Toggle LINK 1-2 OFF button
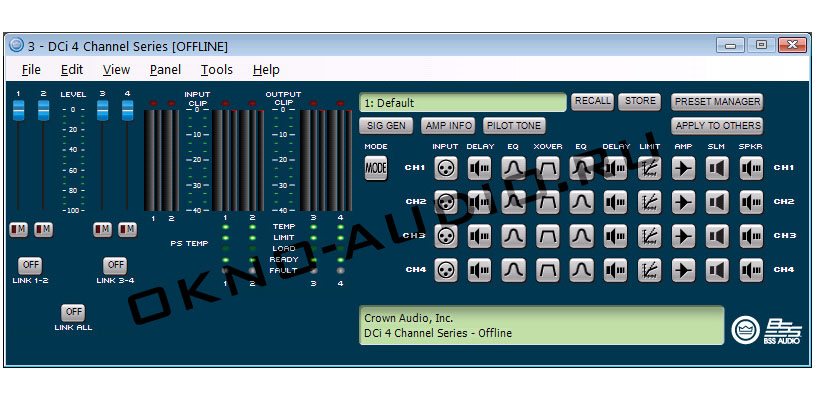815x400 pixels. coord(30,265)
